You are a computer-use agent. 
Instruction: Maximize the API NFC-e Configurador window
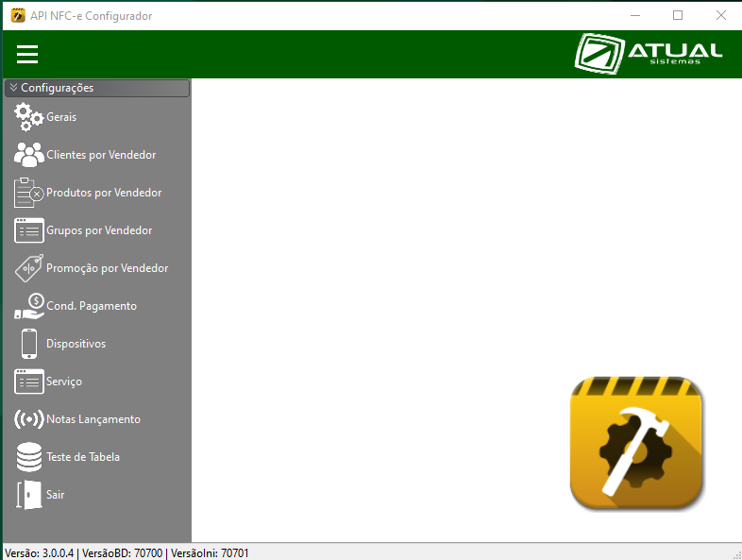(678, 16)
